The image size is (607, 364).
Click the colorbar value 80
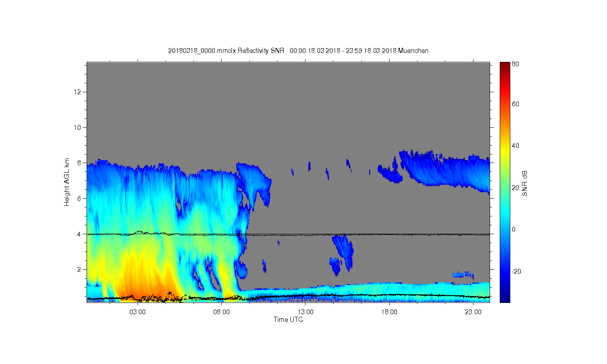coord(516,64)
